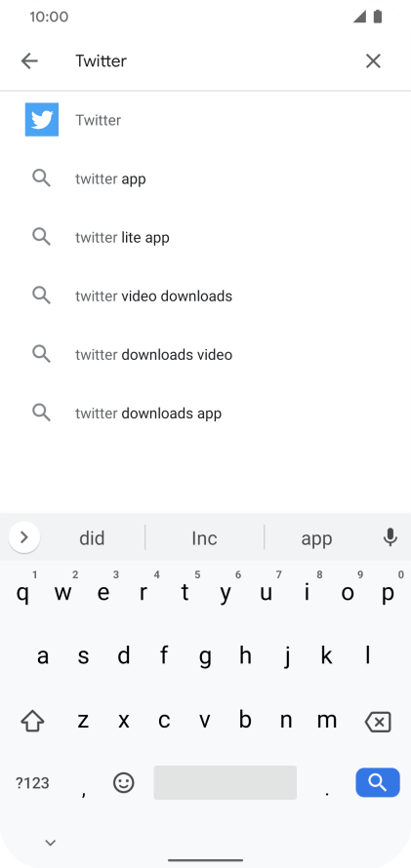Select the 'twitter lite app' suggestion
411x868 pixels.
pos(205,237)
